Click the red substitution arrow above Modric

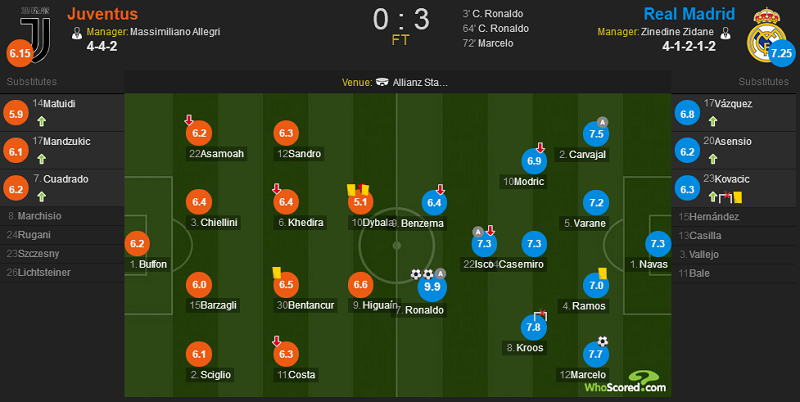pos(540,148)
